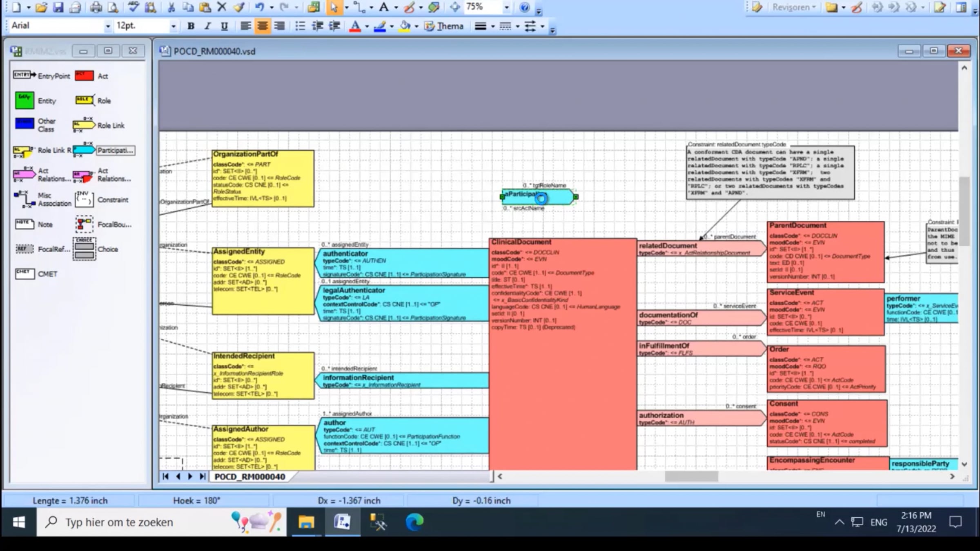
Task: Select the Connector tool
Action: coord(359,7)
